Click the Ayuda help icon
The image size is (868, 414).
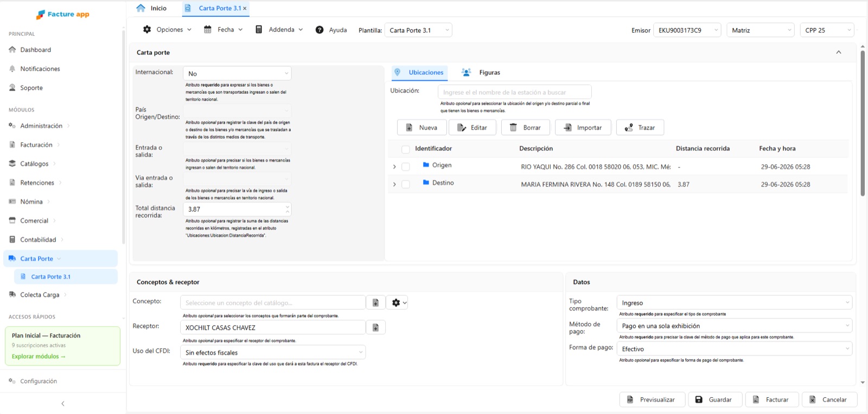click(x=320, y=30)
